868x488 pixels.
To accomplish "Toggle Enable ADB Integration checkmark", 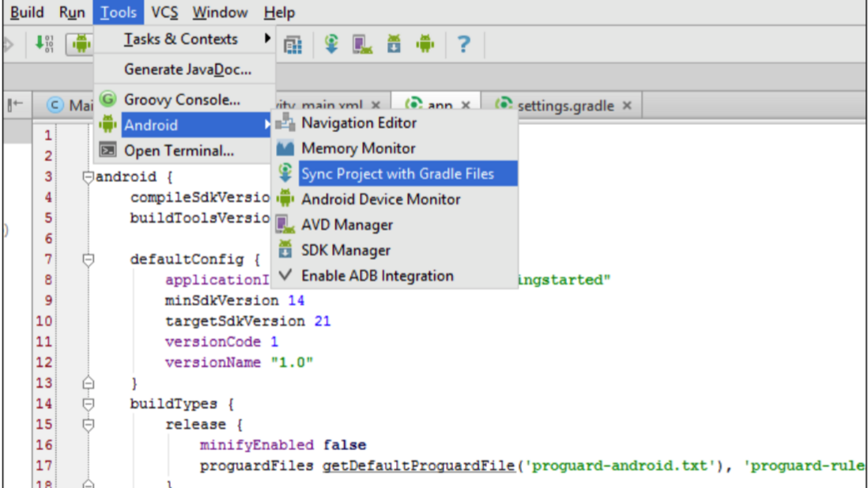I will point(395,276).
